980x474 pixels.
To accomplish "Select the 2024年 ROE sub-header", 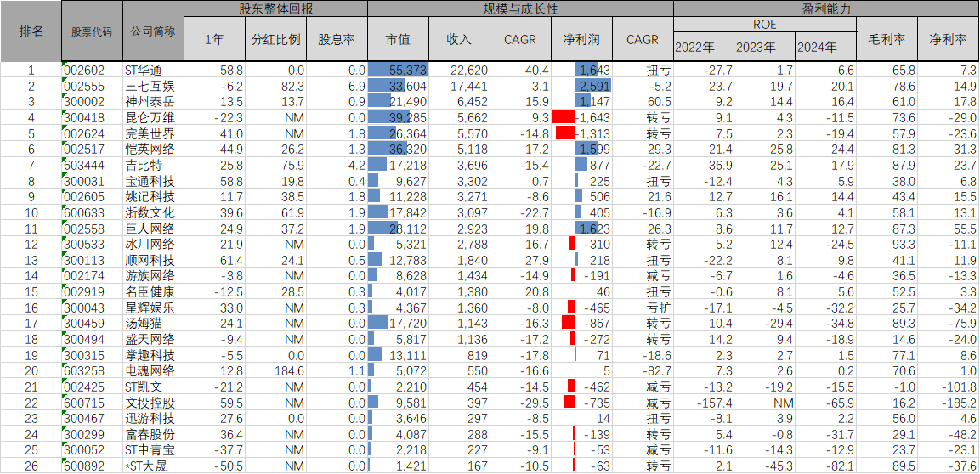I will click(x=825, y=47).
